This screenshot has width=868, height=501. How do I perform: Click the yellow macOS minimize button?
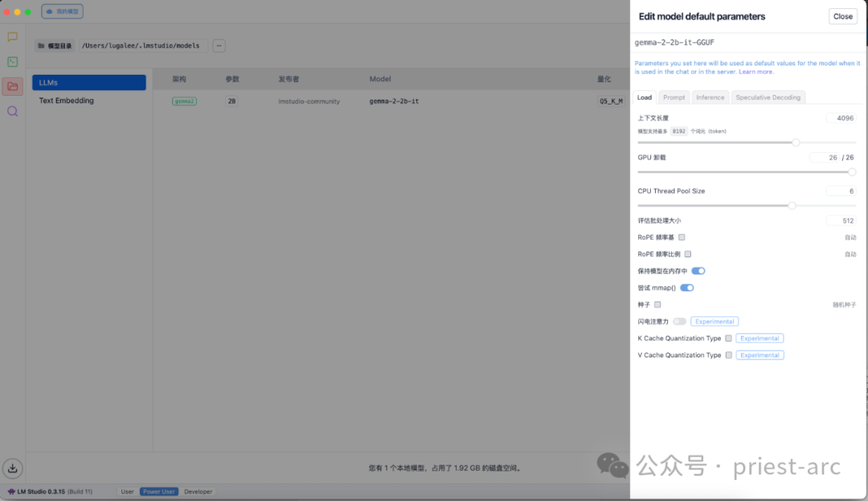click(17, 11)
